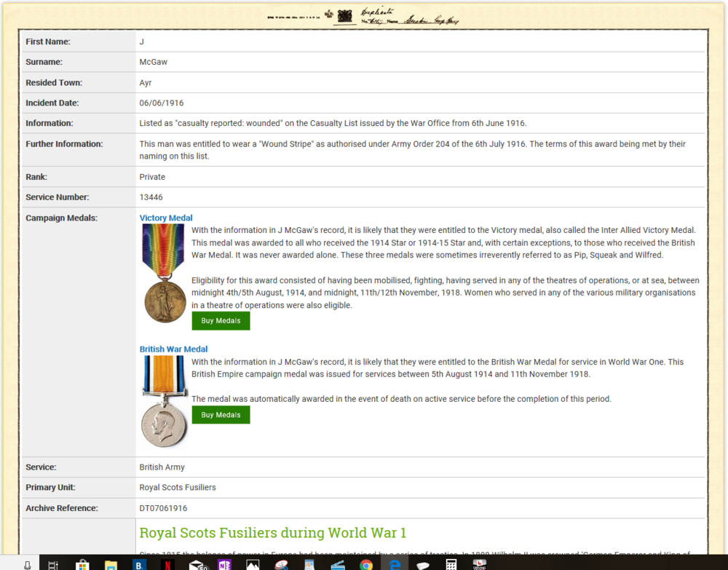
Task: Click the 'Wound Stripe' further information text
Action: (x=412, y=150)
